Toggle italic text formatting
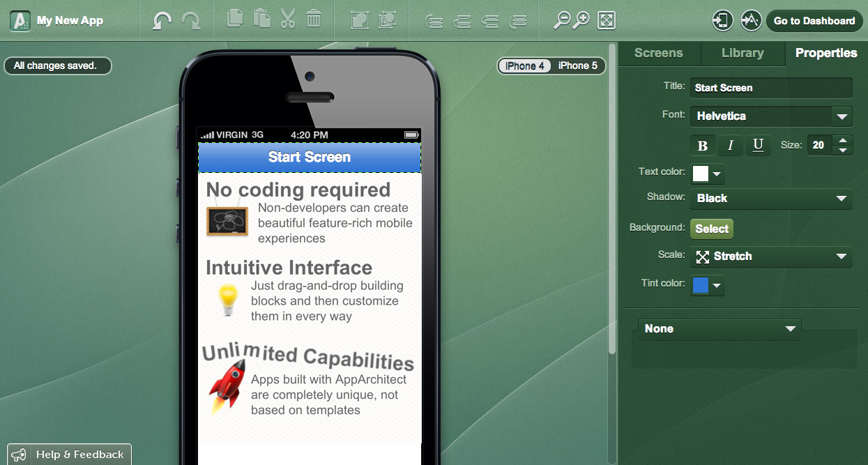868x465 pixels. point(731,145)
